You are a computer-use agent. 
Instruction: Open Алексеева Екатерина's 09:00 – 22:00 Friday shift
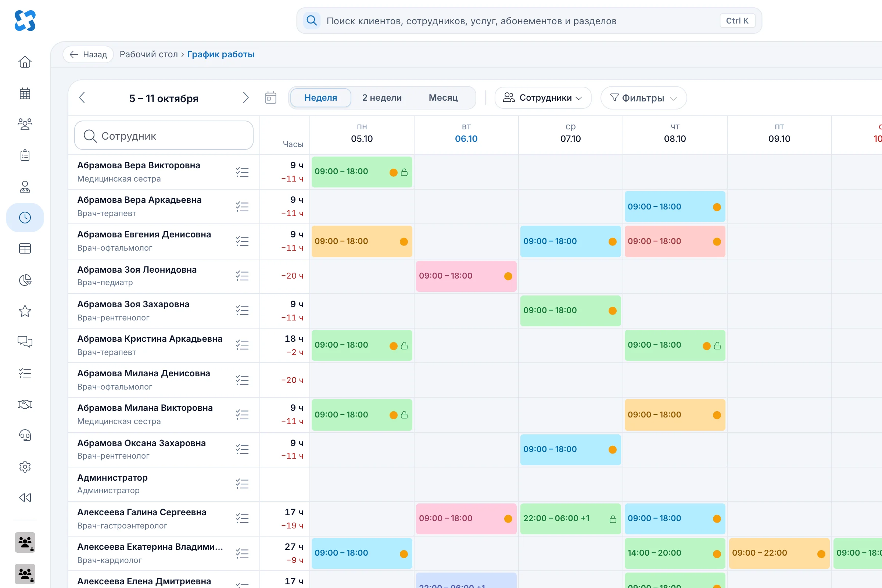[779, 553]
